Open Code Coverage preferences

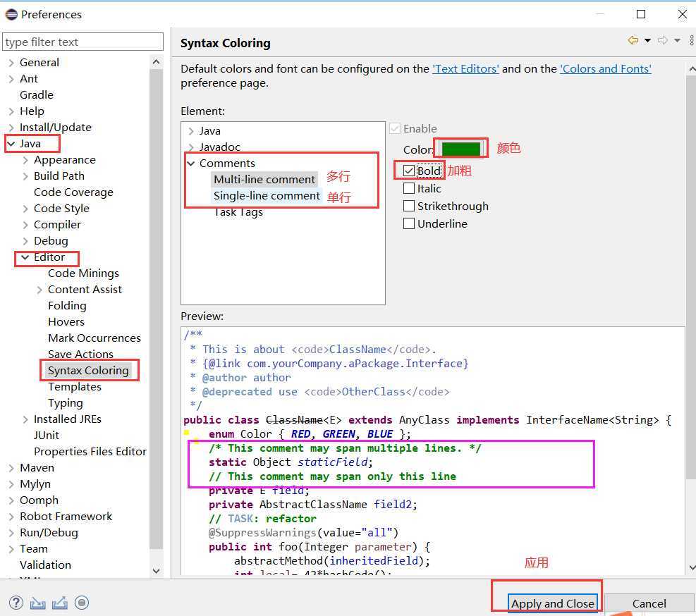click(x=73, y=192)
